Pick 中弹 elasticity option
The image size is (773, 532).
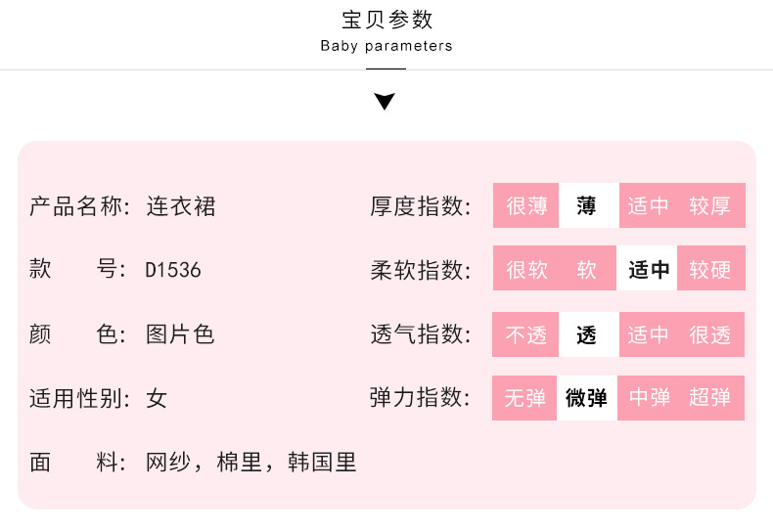[x=649, y=398]
